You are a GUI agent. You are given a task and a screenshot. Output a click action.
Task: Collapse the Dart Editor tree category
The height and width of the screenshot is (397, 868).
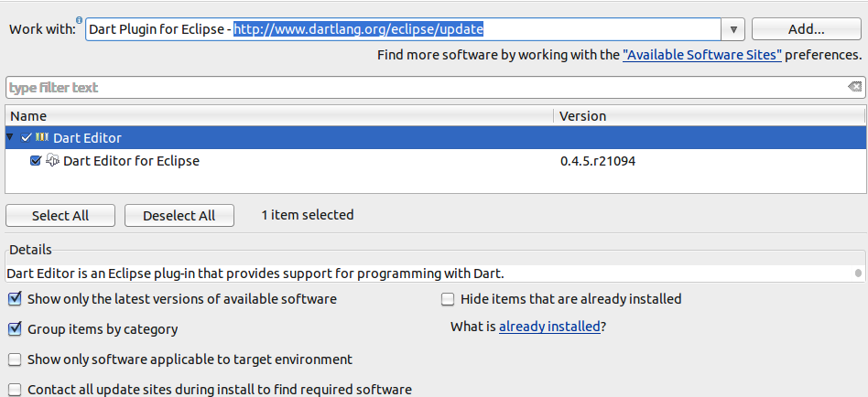(9, 137)
